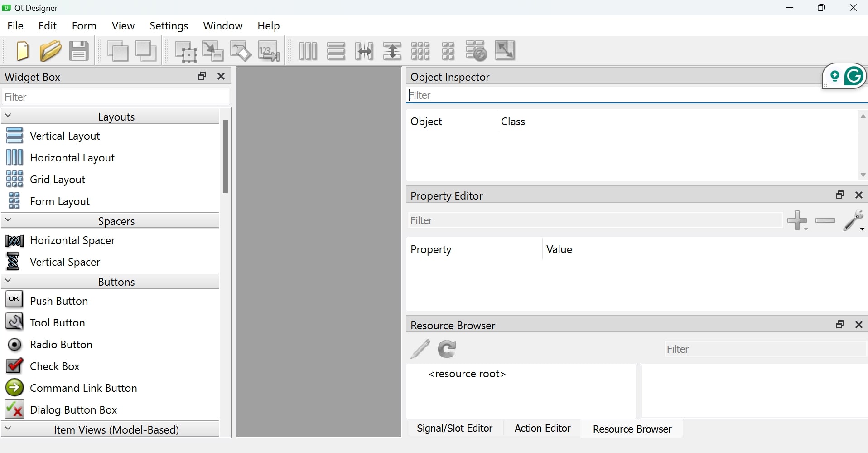The width and height of the screenshot is (868, 453).
Task: Select the Edit Widgets mode tool
Action: (185, 50)
